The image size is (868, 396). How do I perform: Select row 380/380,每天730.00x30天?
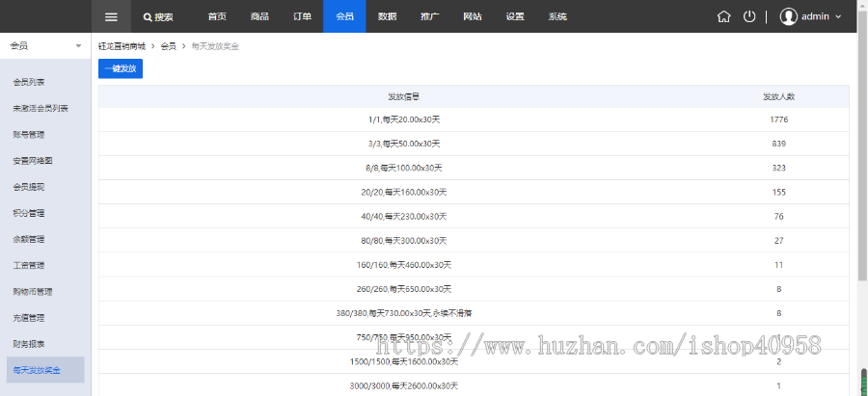click(x=474, y=313)
